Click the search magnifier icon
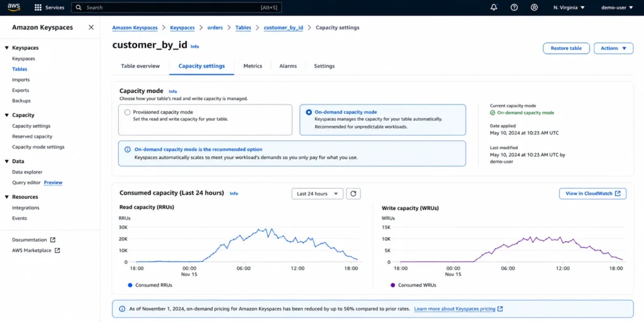Image resolution: width=644 pixels, height=322 pixels. 79,8
